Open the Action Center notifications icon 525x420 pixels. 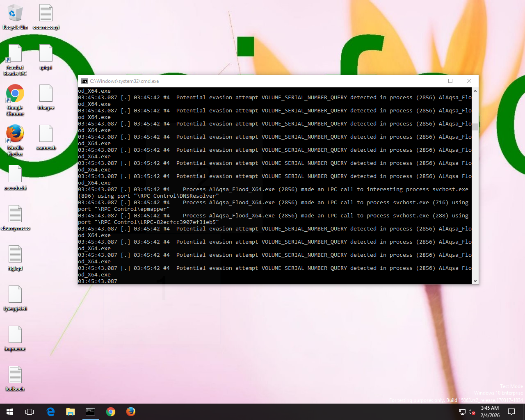(x=511, y=412)
